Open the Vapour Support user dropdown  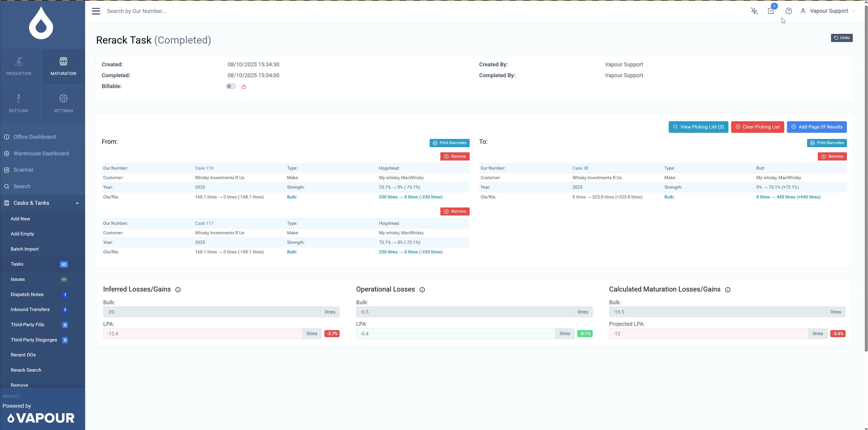coord(828,11)
